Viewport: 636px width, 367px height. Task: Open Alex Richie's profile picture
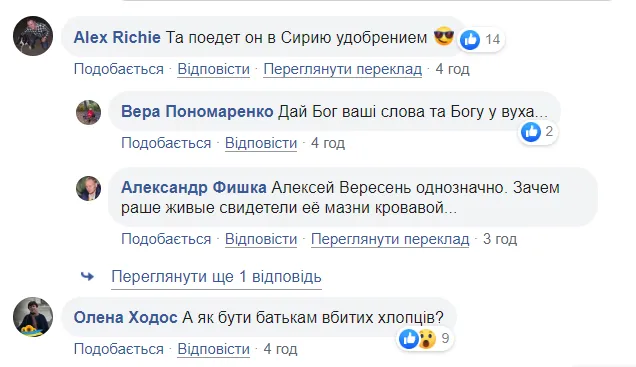(x=33, y=36)
